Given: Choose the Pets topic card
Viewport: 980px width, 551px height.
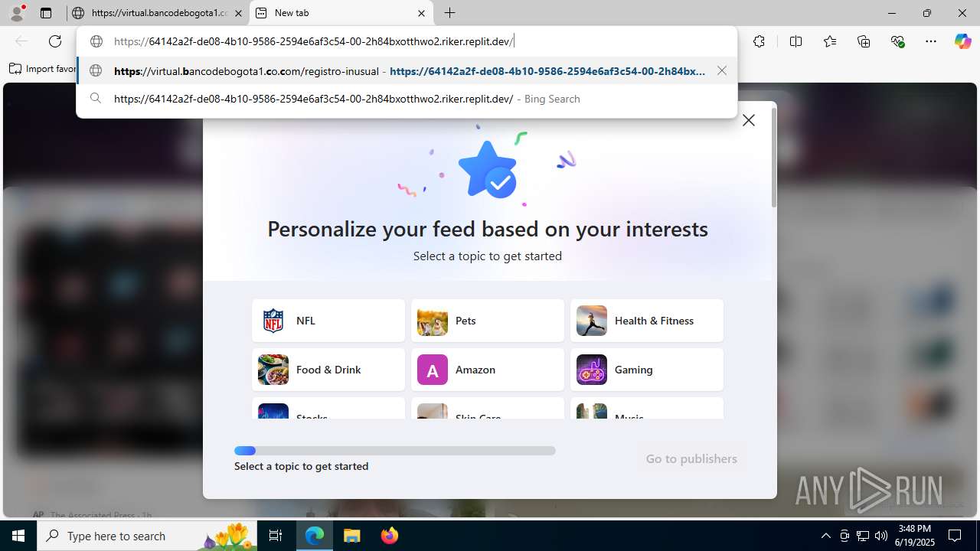Looking at the screenshot, I should [x=488, y=321].
